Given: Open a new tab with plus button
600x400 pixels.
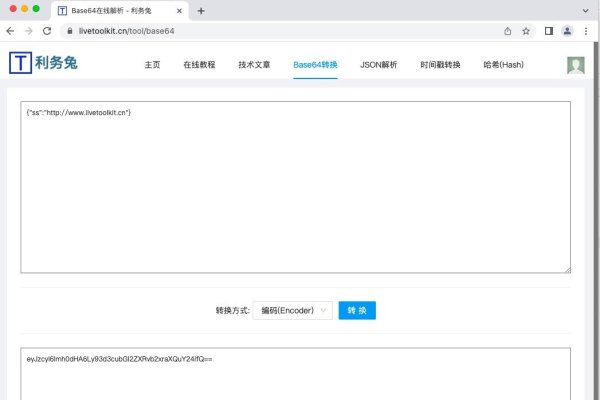Looking at the screenshot, I should point(201,11).
